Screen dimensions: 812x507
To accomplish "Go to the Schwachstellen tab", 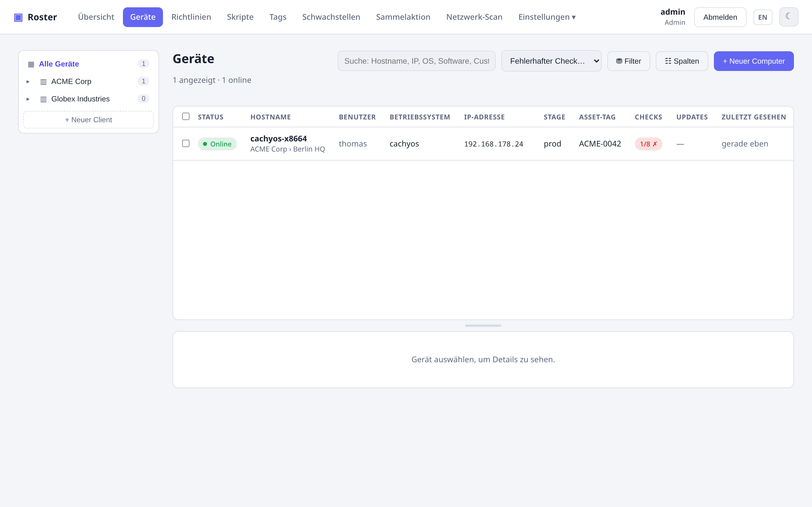I will click(x=331, y=17).
